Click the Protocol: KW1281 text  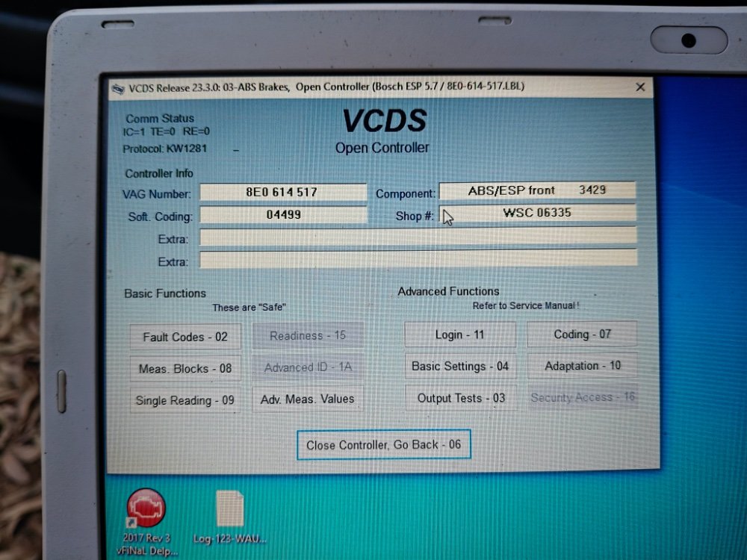coord(165,149)
